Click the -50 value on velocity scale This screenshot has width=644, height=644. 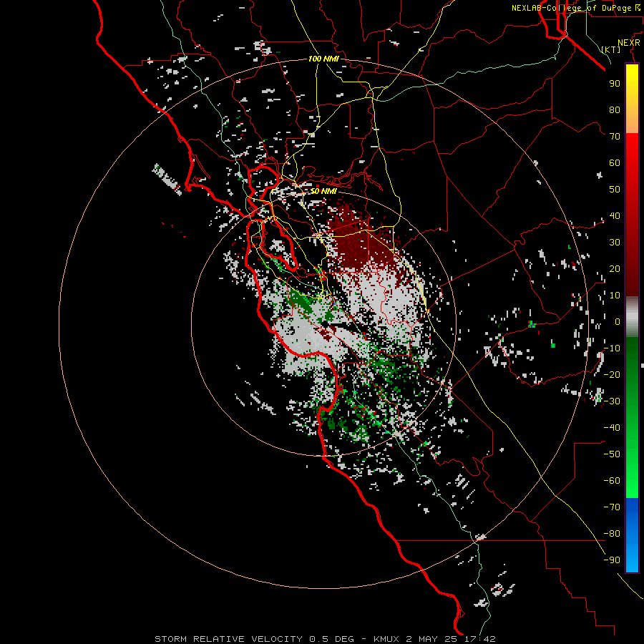click(612, 454)
